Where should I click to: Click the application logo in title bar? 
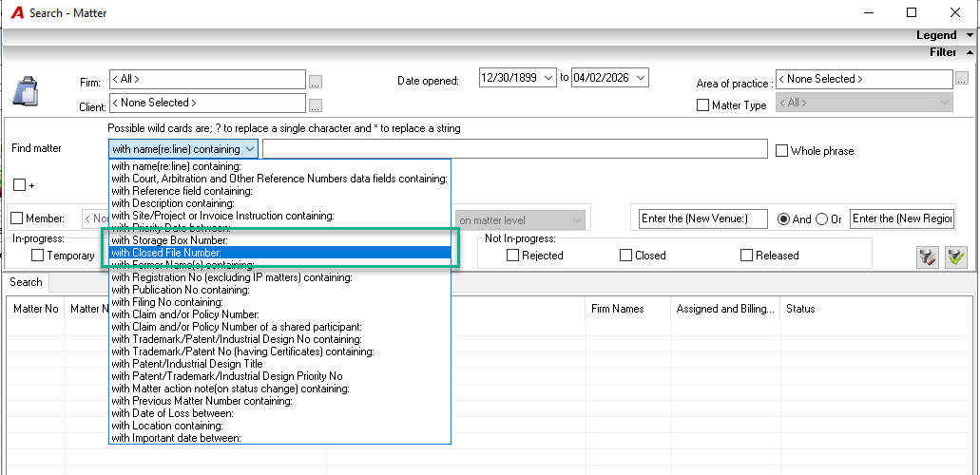point(17,12)
